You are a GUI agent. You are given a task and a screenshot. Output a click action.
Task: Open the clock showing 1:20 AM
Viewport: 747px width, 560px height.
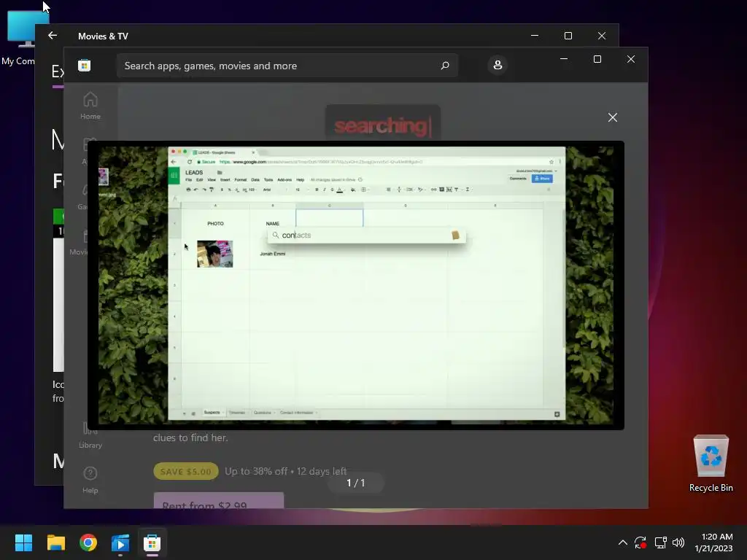[713, 542]
